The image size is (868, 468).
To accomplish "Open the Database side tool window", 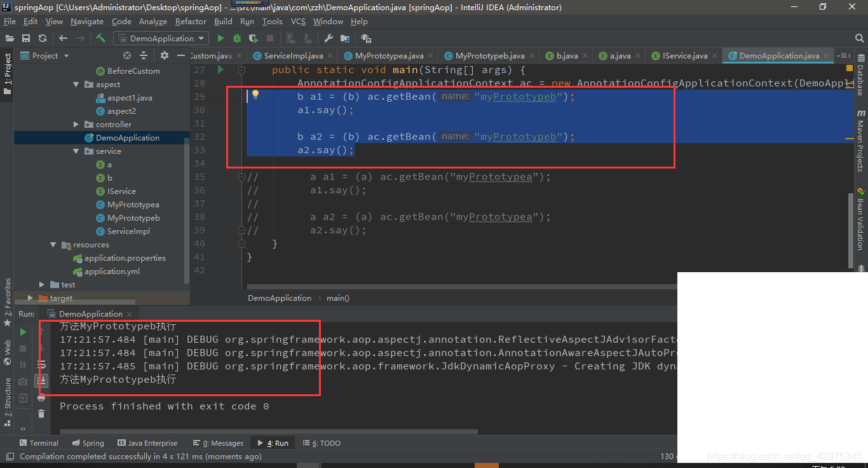I will point(860,75).
